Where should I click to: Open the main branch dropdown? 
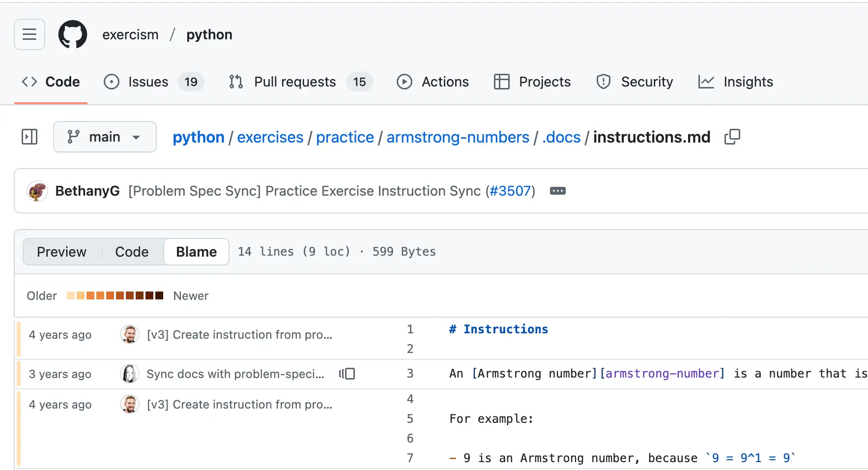coord(105,137)
